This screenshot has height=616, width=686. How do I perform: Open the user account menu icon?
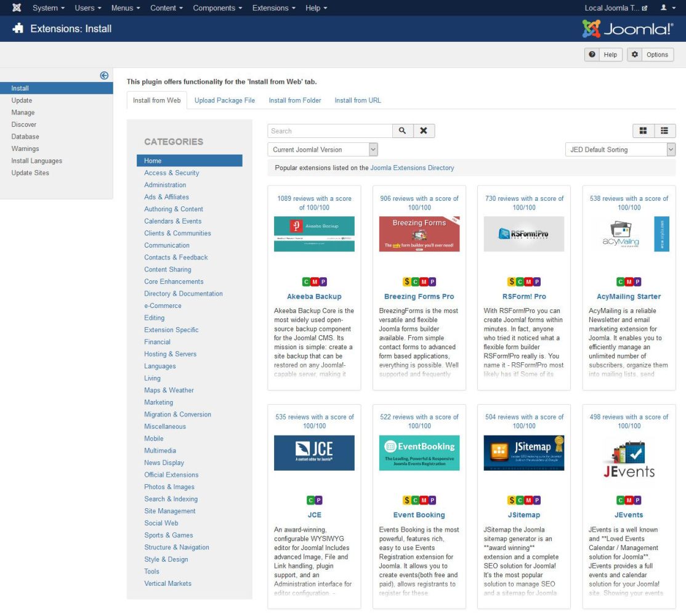[668, 8]
